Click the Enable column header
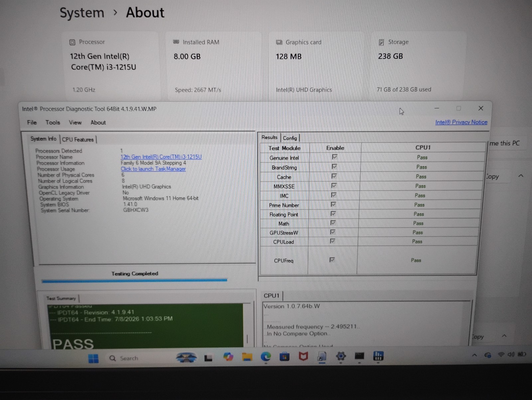This screenshot has height=400, width=532. point(335,148)
